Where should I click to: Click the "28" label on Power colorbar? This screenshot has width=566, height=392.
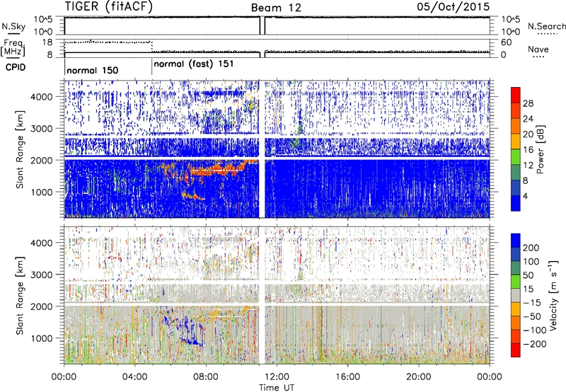click(528, 103)
